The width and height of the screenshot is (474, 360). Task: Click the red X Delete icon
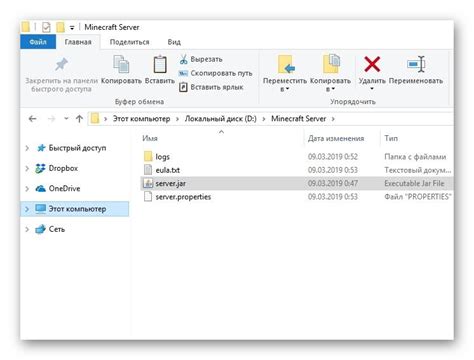[x=372, y=64]
